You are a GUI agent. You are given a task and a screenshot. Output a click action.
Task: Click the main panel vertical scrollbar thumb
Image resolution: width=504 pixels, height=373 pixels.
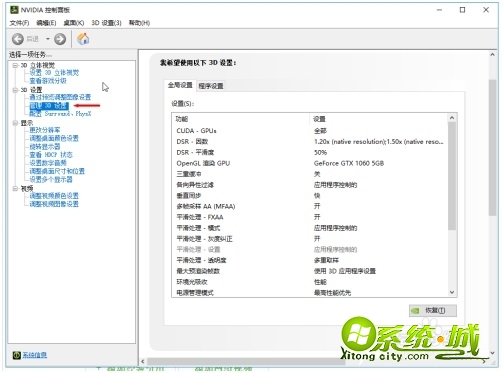point(492,148)
